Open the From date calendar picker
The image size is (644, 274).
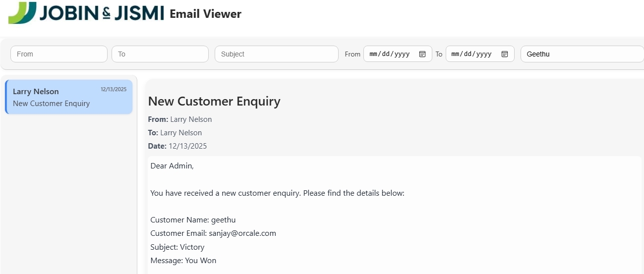(422, 54)
